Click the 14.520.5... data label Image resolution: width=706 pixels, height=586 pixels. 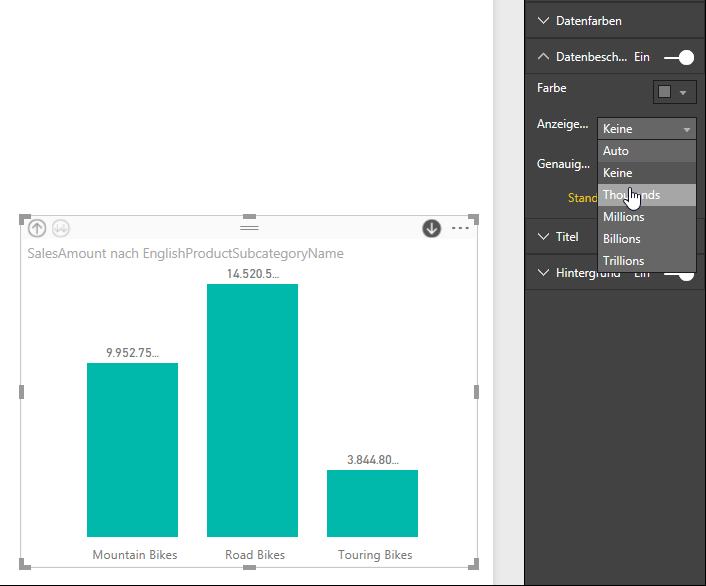pyautogui.click(x=253, y=274)
